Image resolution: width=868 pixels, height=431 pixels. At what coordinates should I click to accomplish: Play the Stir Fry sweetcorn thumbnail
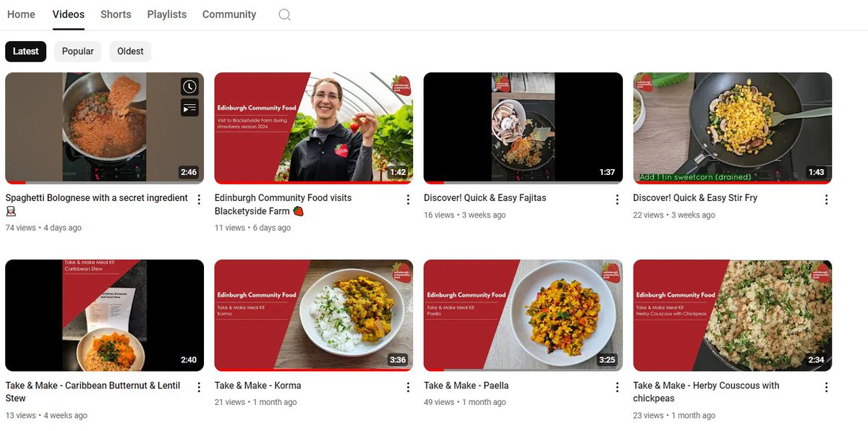pos(732,128)
